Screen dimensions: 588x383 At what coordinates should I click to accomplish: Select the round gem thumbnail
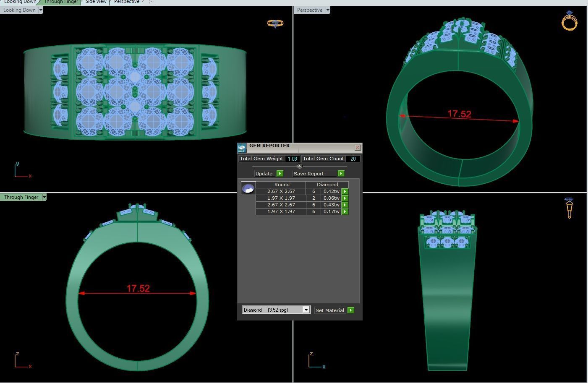tap(248, 188)
